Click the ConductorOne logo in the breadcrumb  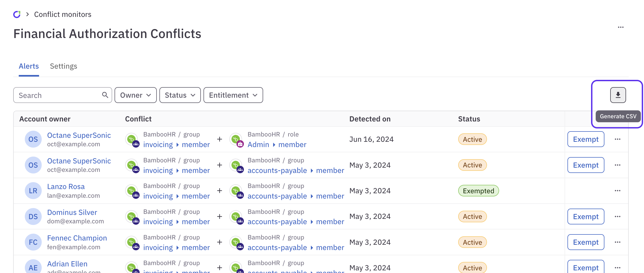(x=17, y=14)
